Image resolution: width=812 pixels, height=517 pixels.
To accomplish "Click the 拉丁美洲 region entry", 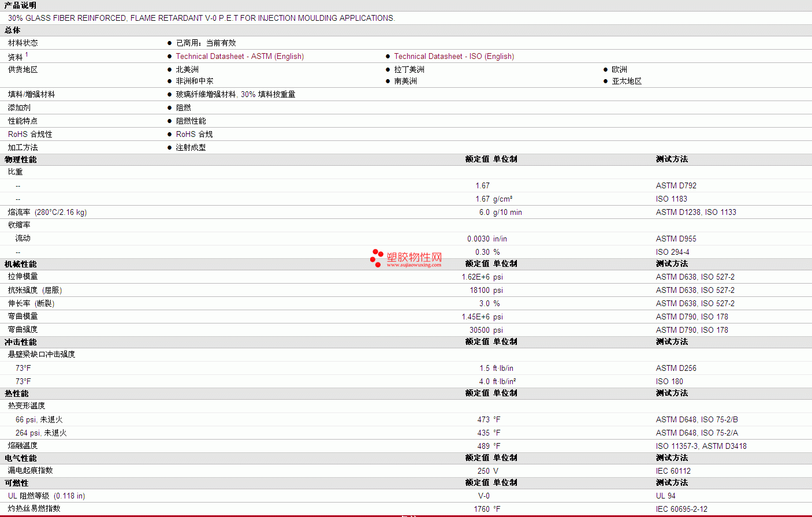I will [x=409, y=69].
